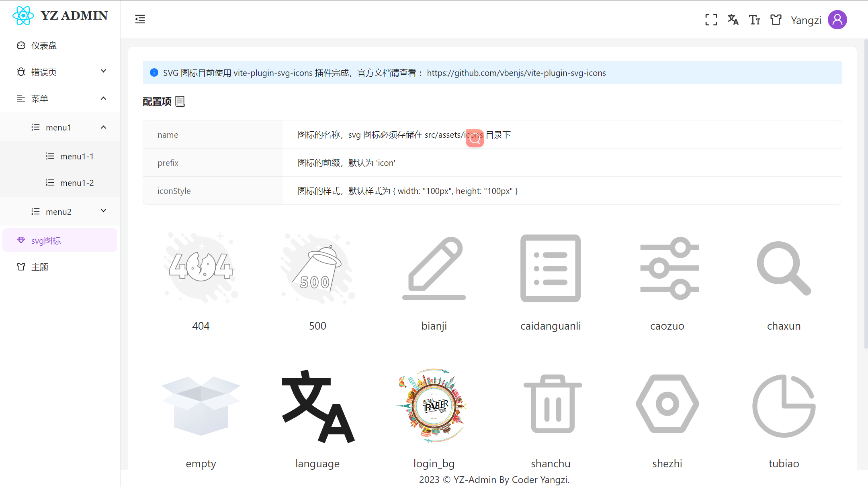
Task: Click the caozuo sliders icon
Action: [669, 268]
